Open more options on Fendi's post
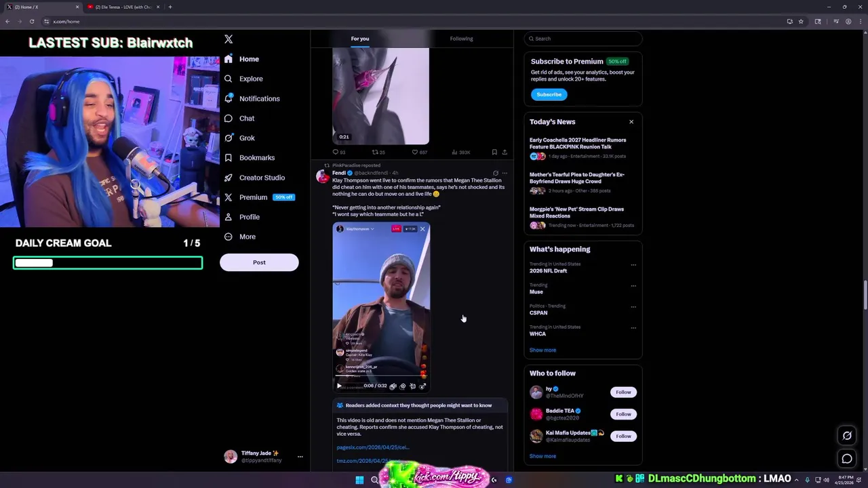The width and height of the screenshot is (868, 488). (x=505, y=173)
